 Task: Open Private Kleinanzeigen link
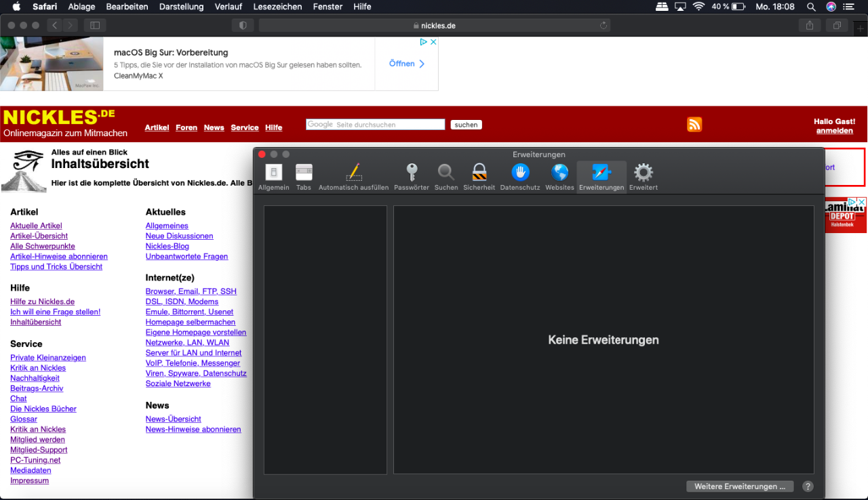coord(48,358)
